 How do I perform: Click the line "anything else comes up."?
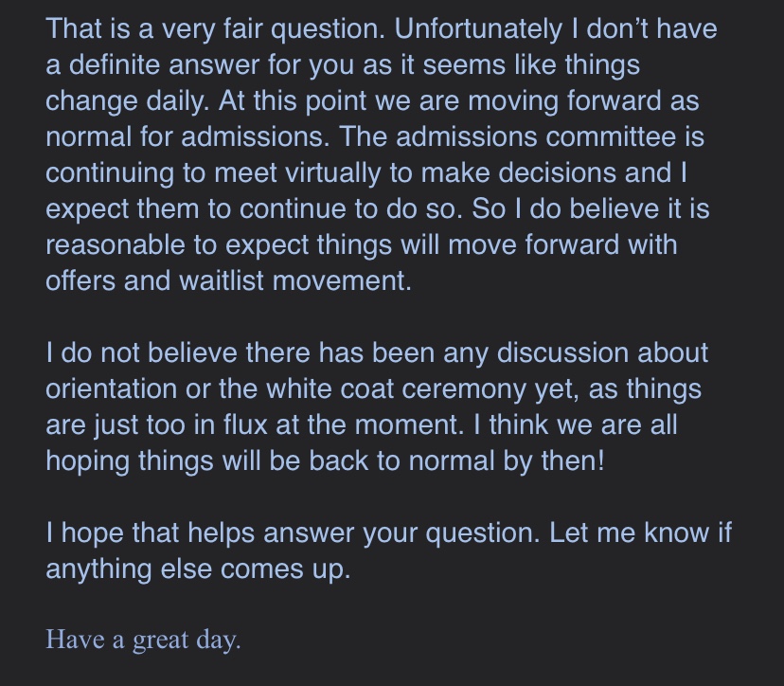(x=198, y=569)
